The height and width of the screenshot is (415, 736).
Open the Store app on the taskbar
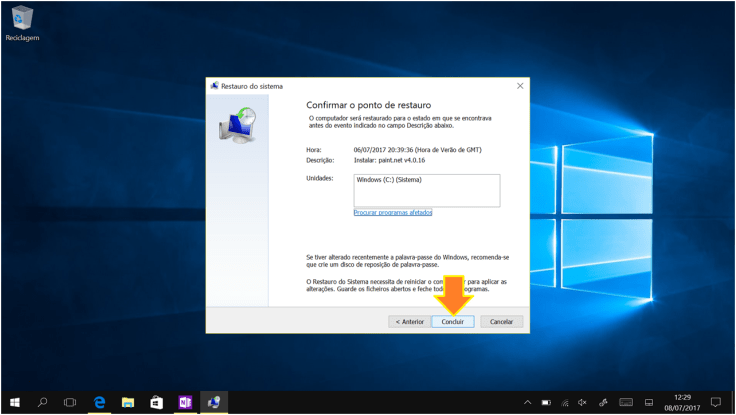pos(157,402)
